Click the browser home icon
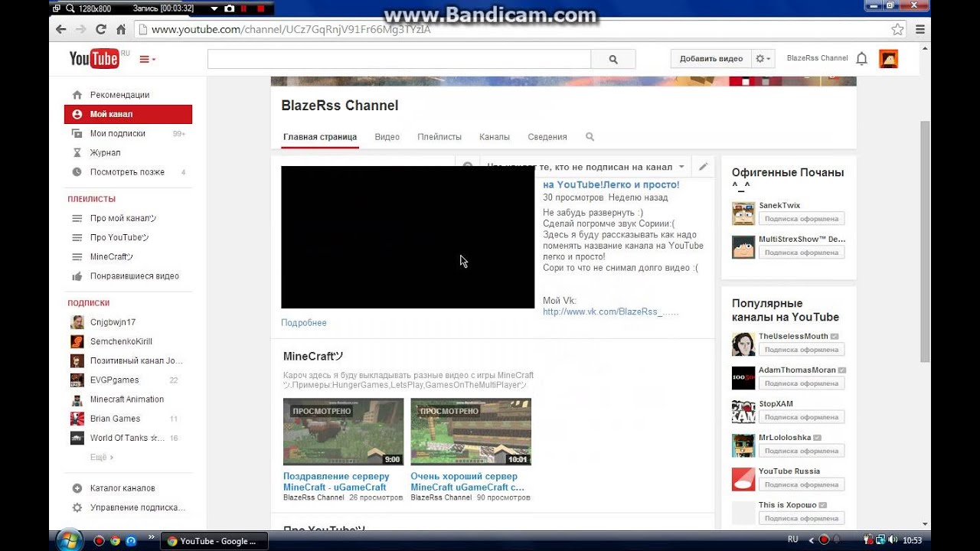 point(120,29)
